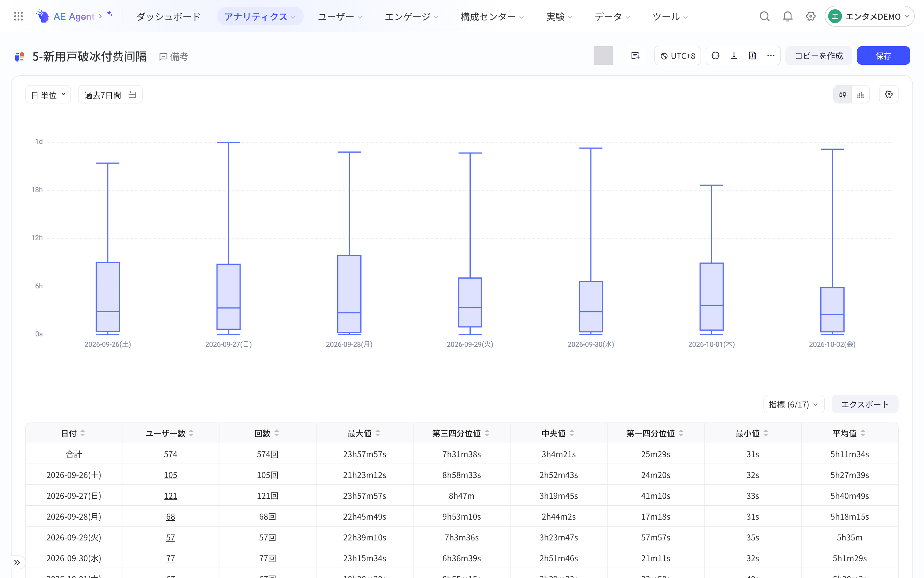Open the chart settings gear icon

coord(888,95)
